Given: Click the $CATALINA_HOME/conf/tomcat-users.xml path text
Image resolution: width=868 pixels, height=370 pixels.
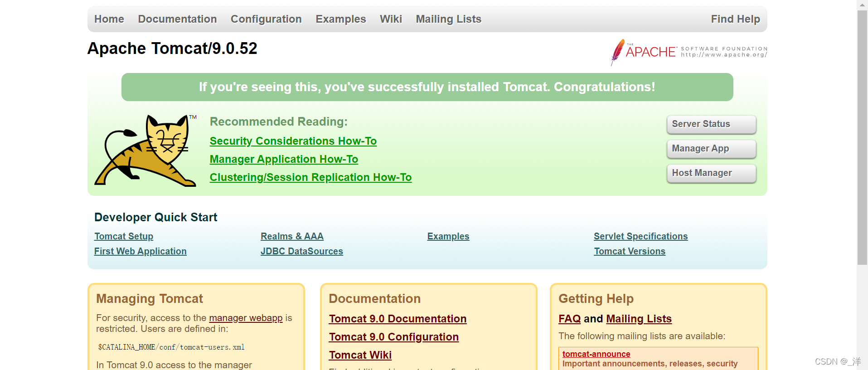Looking at the screenshot, I should tap(171, 347).
